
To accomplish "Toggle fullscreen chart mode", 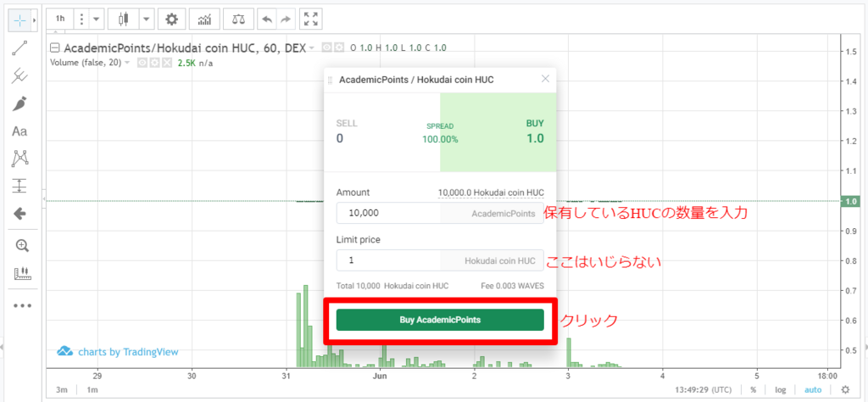I will (311, 19).
